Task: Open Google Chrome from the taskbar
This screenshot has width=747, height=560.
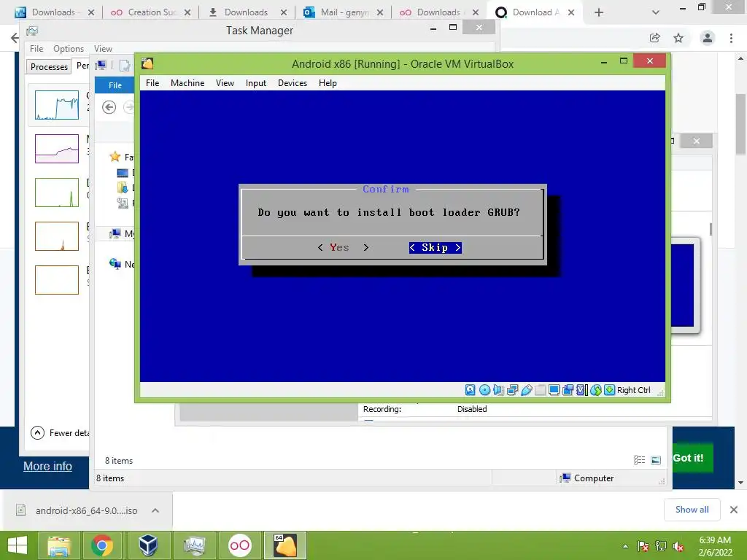Action: point(102,545)
